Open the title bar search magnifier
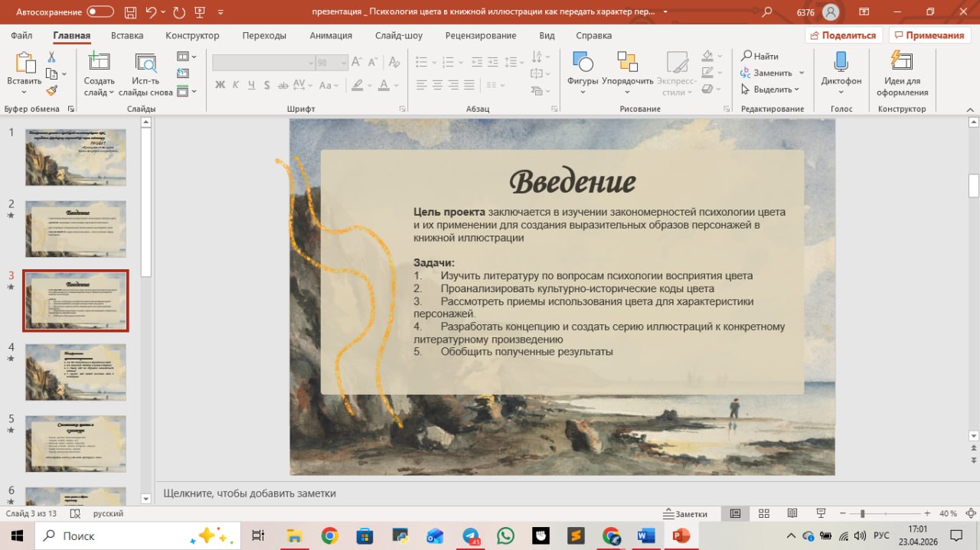The width and height of the screenshot is (980, 550). pos(767,12)
